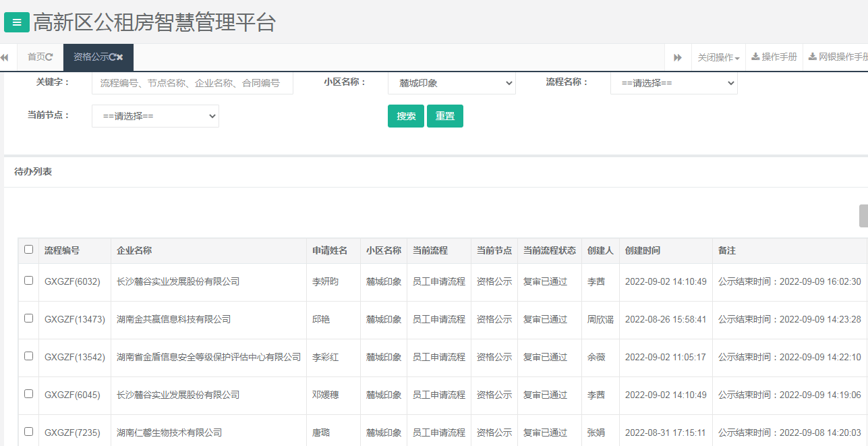Click the 关键字 keyword input field

click(192, 82)
